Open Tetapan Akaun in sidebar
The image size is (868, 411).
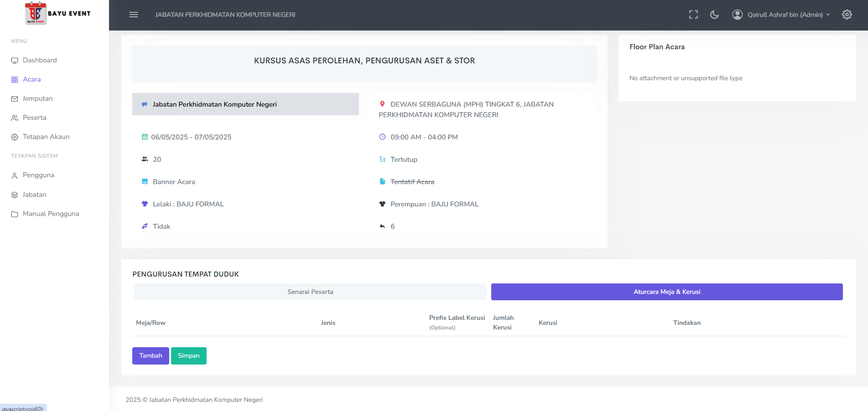pos(46,137)
